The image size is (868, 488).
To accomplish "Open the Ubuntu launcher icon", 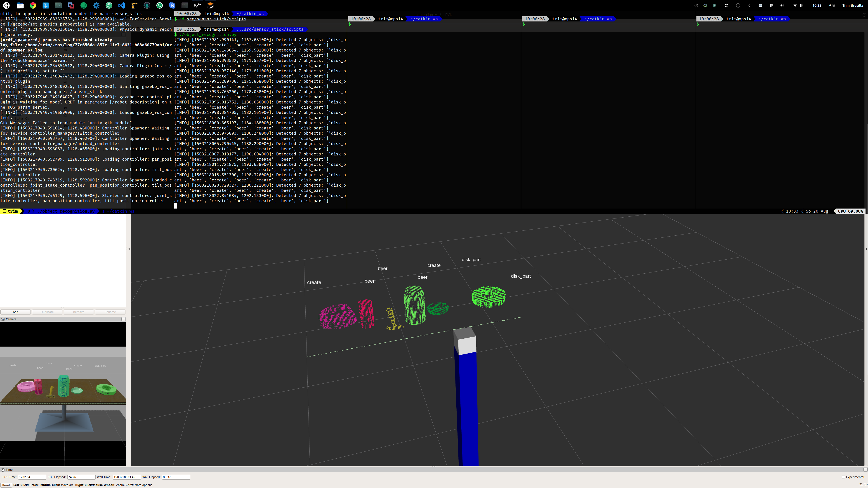I will click(x=6, y=5).
